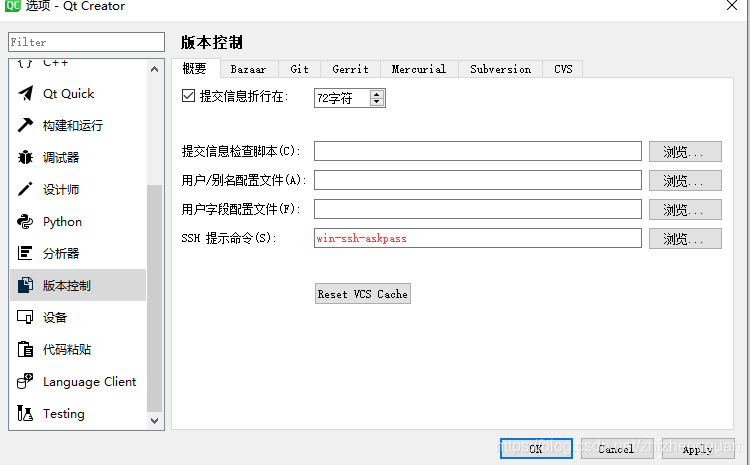Click the 用户/别名配置文件 input field
The width and height of the screenshot is (750, 465).
tap(478, 180)
